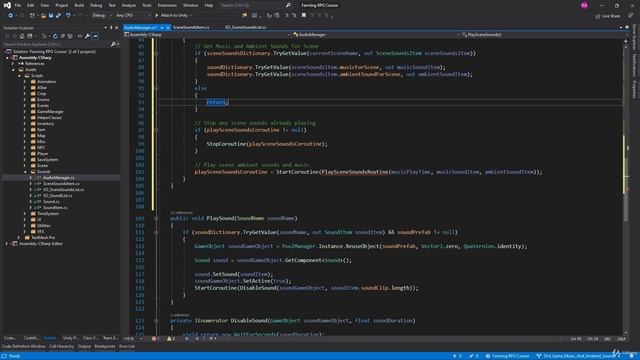Click the Solution Explorer Refresh icon
The width and height of the screenshot is (640, 360).
point(55,36)
